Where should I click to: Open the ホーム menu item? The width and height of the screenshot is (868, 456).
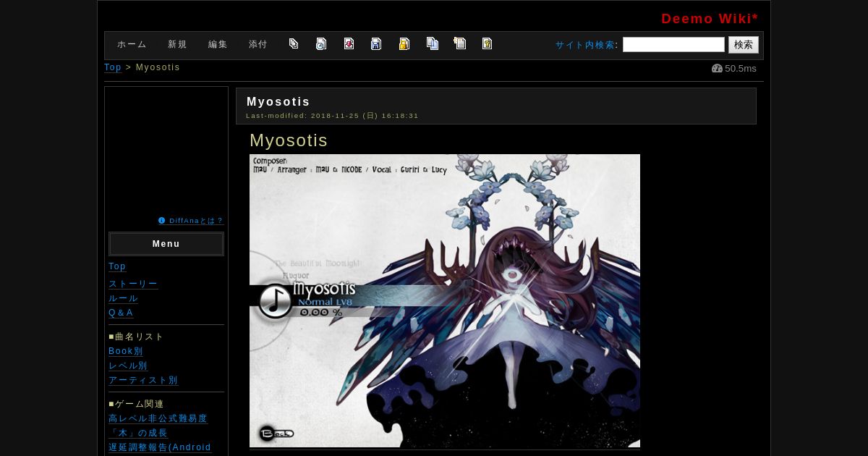point(132,44)
